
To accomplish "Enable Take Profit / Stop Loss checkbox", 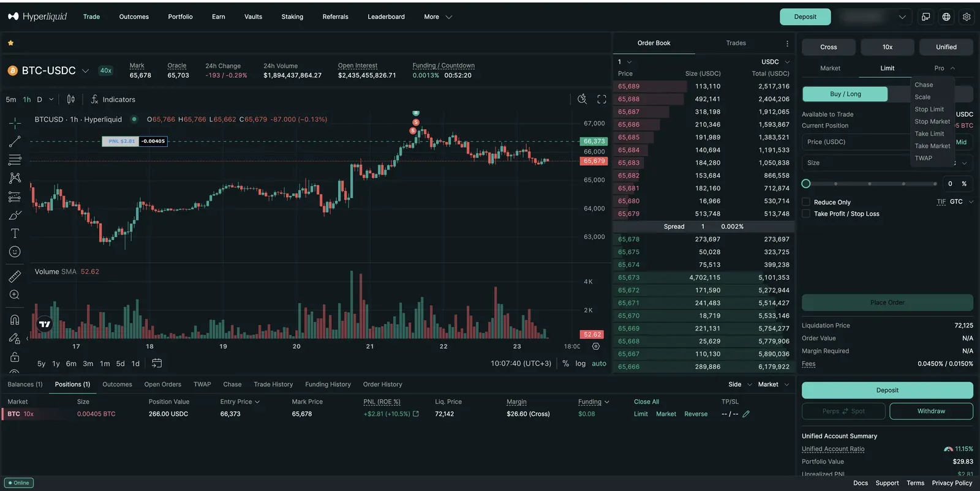I will 806,214.
